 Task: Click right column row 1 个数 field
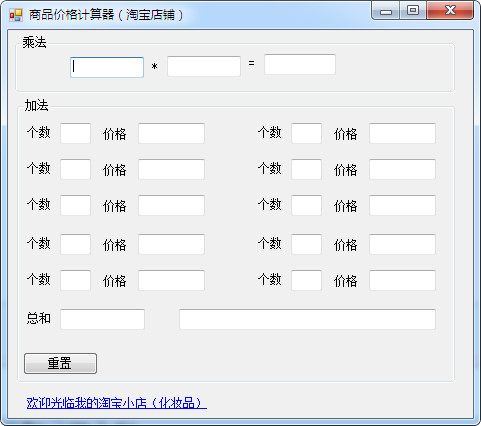[306, 133]
